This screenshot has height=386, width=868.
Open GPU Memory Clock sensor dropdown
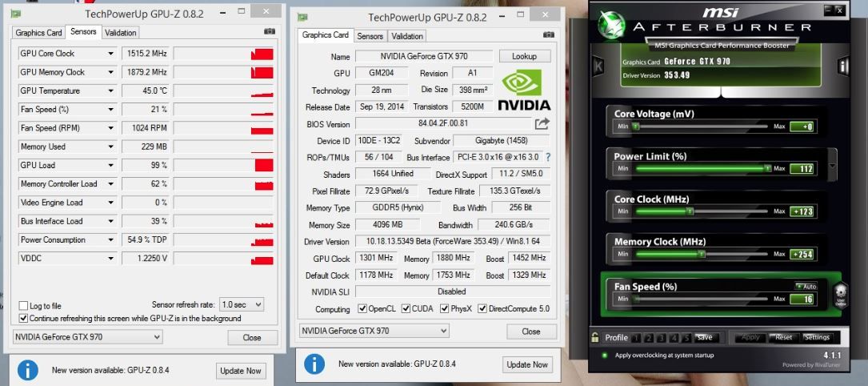tap(110, 72)
